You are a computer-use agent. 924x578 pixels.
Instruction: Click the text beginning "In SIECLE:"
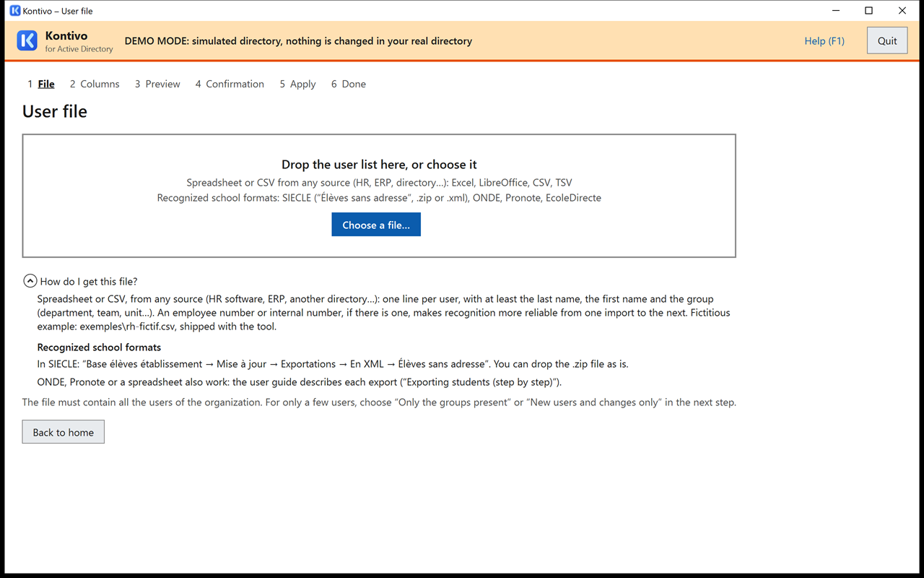[x=333, y=364]
